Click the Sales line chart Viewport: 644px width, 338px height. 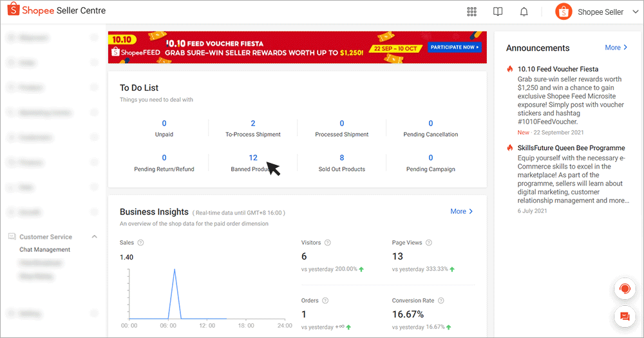(206, 294)
